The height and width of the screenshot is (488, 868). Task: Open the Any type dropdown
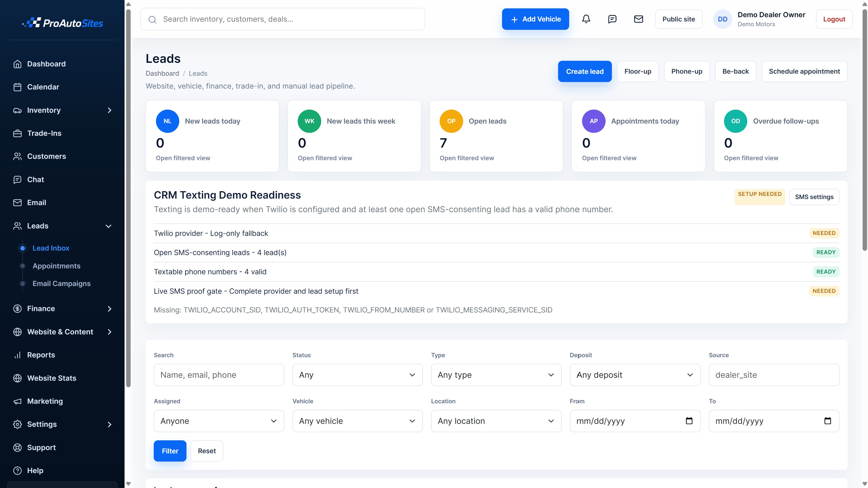(x=496, y=375)
